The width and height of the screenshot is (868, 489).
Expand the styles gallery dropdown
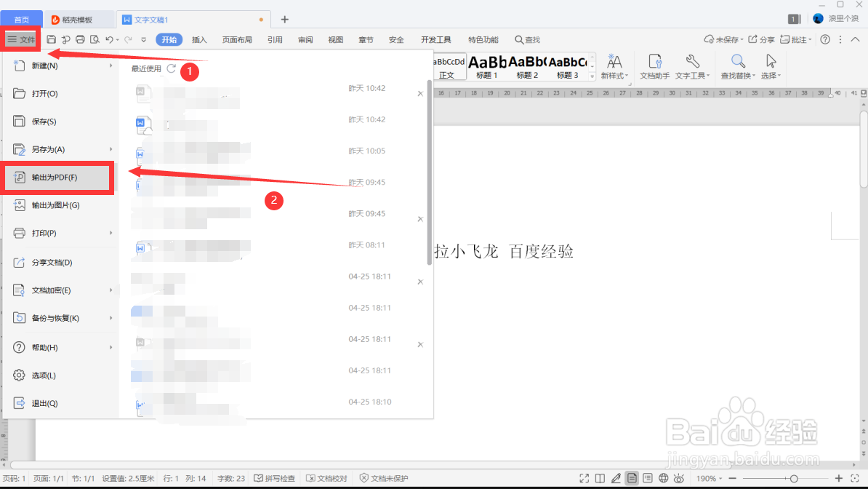[x=592, y=76]
